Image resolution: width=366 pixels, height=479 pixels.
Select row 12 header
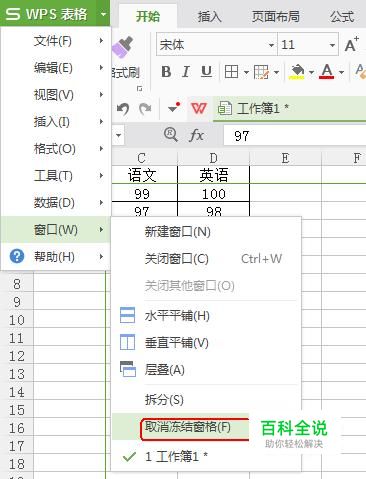[x=17, y=356]
